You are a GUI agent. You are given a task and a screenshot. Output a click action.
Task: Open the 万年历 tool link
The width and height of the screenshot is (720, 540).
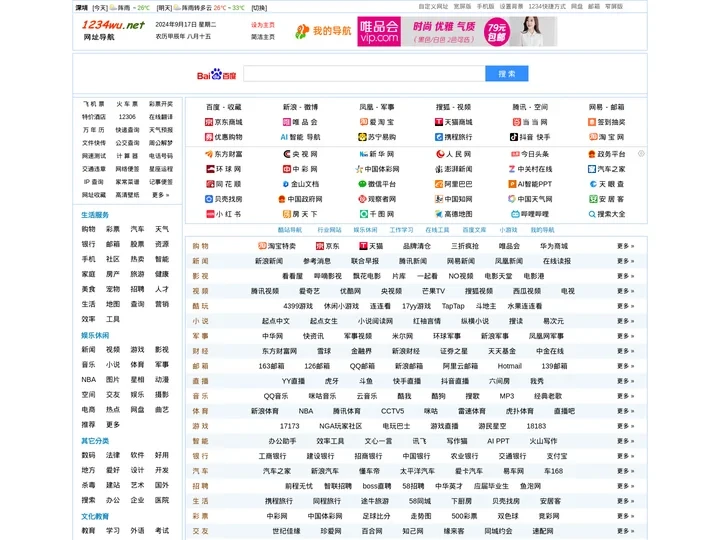(x=94, y=130)
